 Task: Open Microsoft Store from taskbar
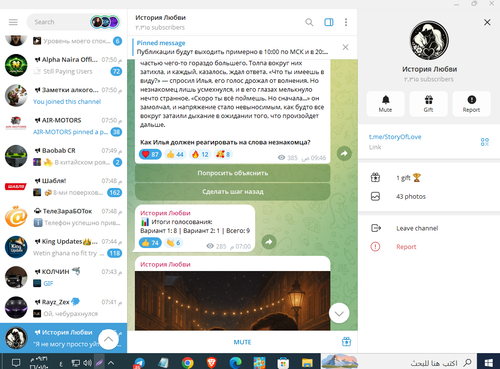coord(283,362)
